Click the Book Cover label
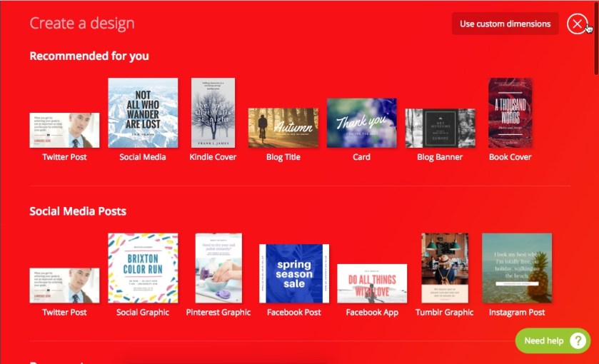 click(510, 157)
